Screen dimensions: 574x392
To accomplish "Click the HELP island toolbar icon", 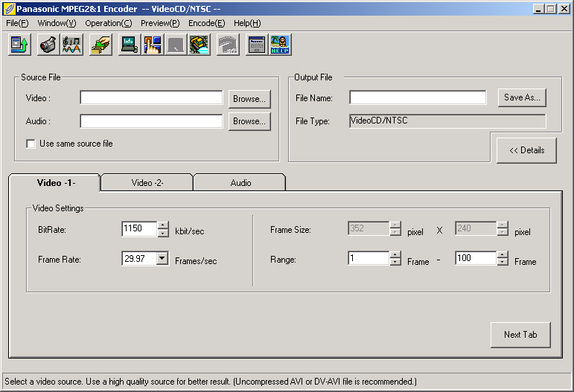I will tap(280, 45).
